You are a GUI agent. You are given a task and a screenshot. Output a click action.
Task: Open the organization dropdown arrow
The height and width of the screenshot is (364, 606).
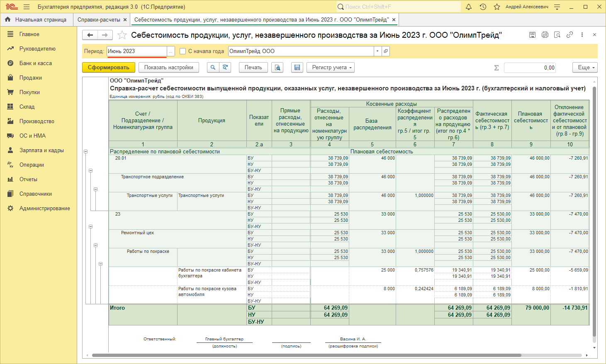(x=377, y=51)
